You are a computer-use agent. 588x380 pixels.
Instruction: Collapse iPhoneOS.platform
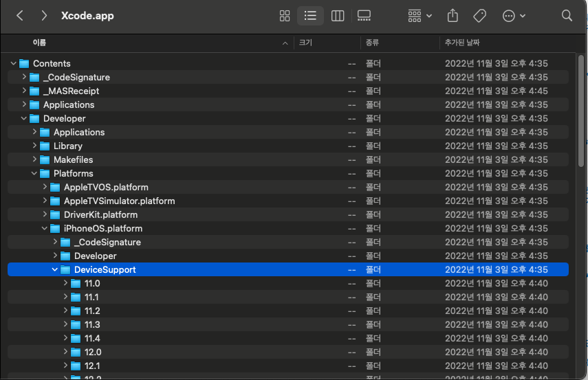pyautogui.click(x=44, y=228)
